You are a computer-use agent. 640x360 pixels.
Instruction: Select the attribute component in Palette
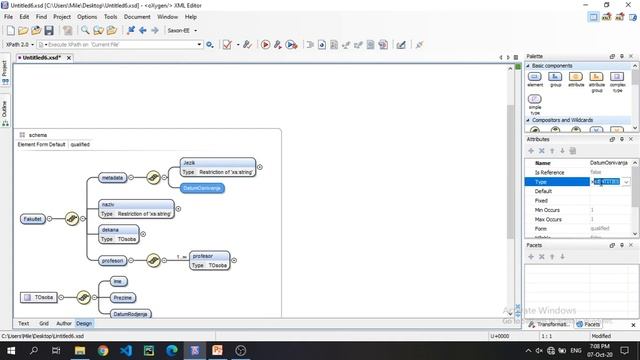(576, 79)
